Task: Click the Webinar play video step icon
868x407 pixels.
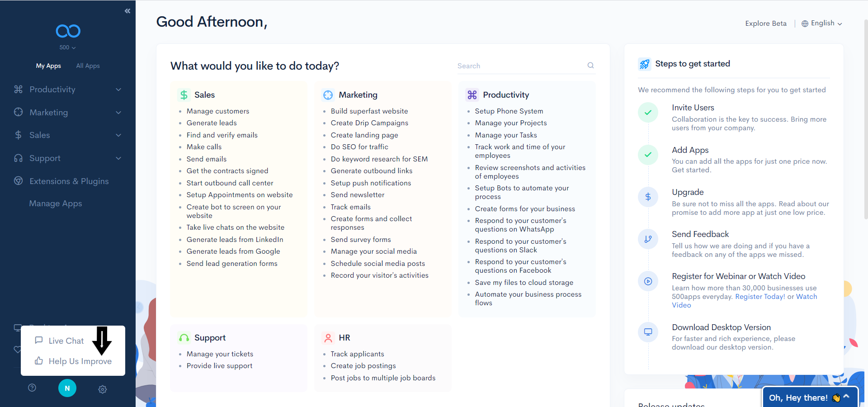Action: pyautogui.click(x=648, y=281)
